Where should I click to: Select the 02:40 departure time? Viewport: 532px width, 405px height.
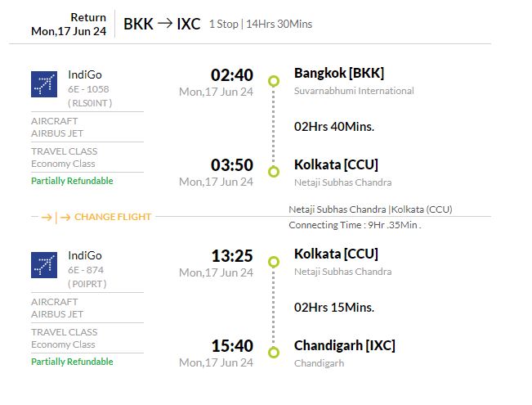coord(232,75)
